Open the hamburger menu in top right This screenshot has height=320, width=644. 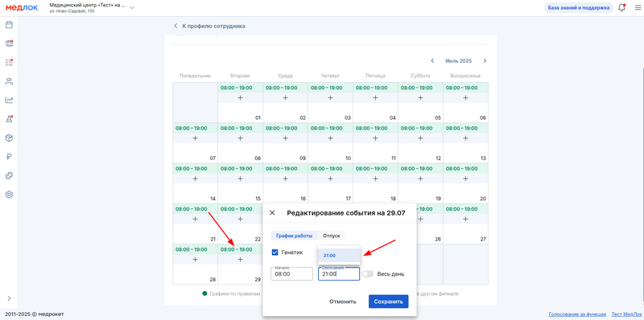637,7
